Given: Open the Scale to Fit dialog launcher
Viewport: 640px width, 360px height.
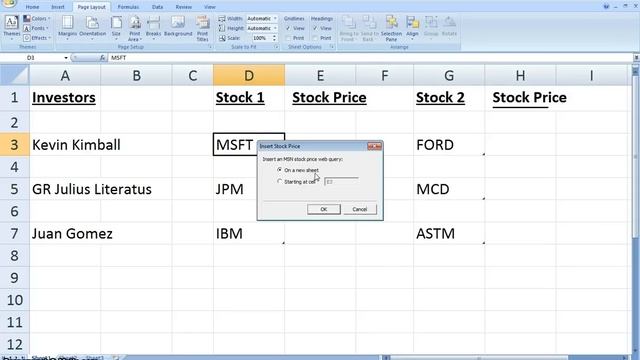Looking at the screenshot, I should [x=276, y=47].
